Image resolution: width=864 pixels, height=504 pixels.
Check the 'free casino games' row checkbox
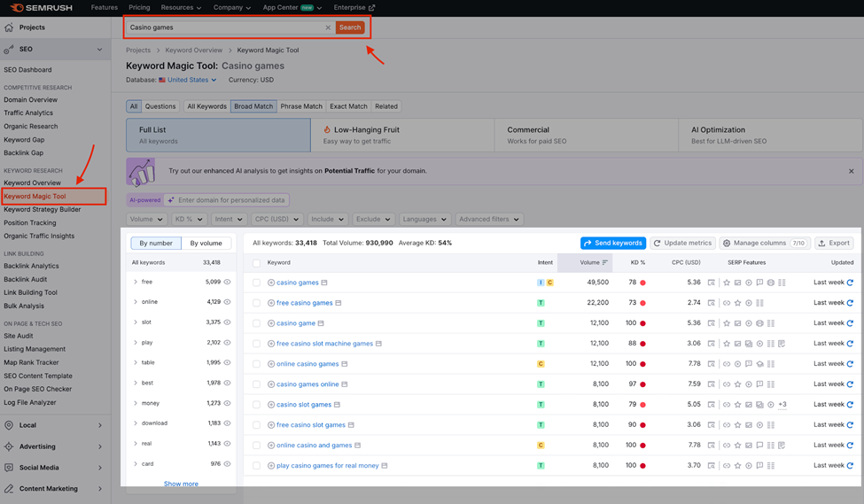[256, 303]
